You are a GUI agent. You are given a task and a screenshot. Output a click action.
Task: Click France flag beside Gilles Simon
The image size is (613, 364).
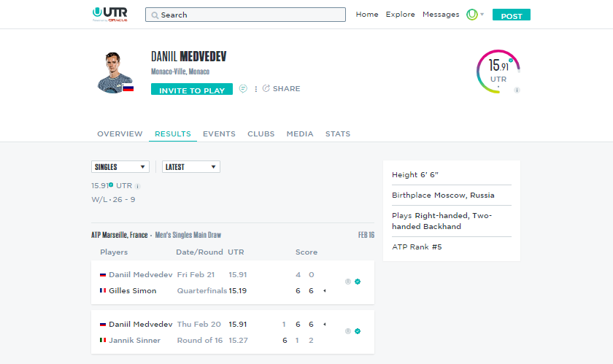pyautogui.click(x=103, y=290)
